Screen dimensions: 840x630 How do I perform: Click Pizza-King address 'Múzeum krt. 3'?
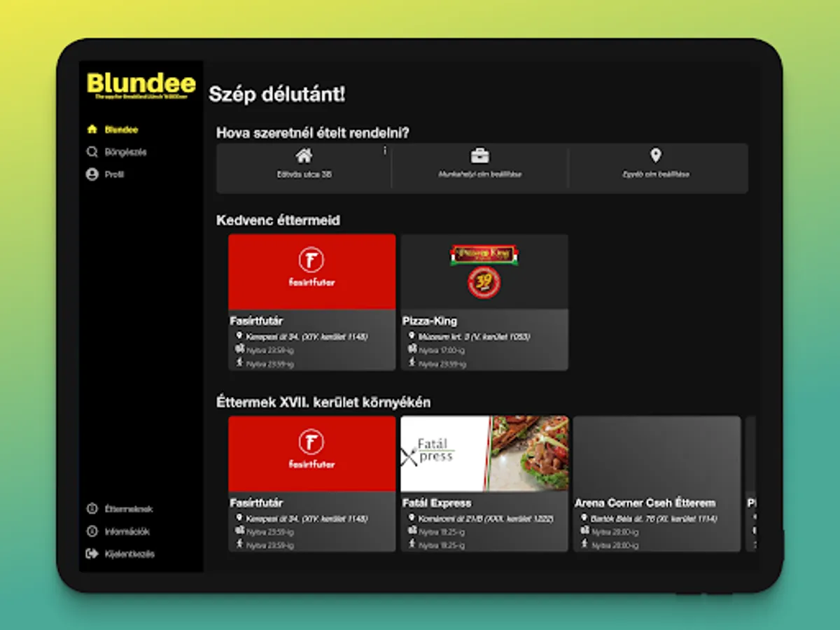coord(474,337)
